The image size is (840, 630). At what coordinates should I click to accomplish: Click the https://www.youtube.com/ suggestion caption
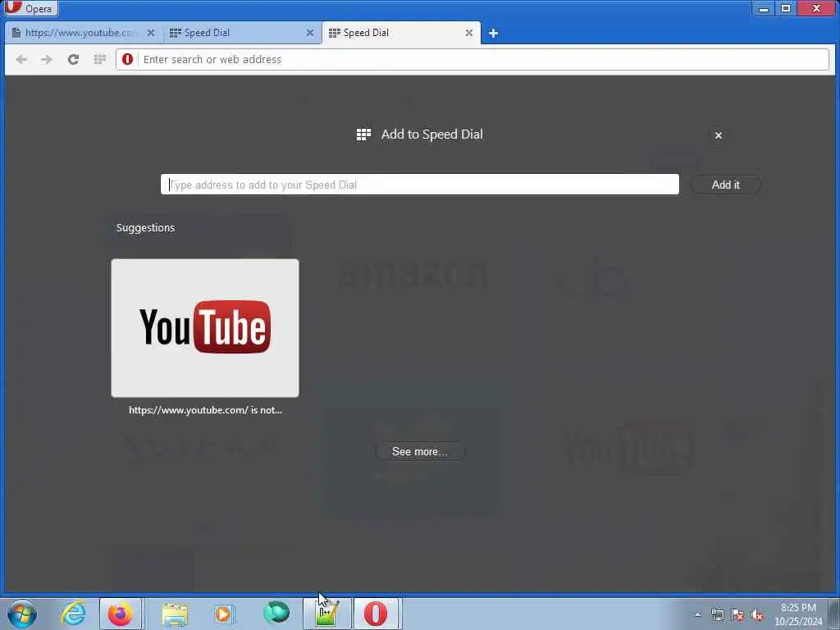[205, 410]
